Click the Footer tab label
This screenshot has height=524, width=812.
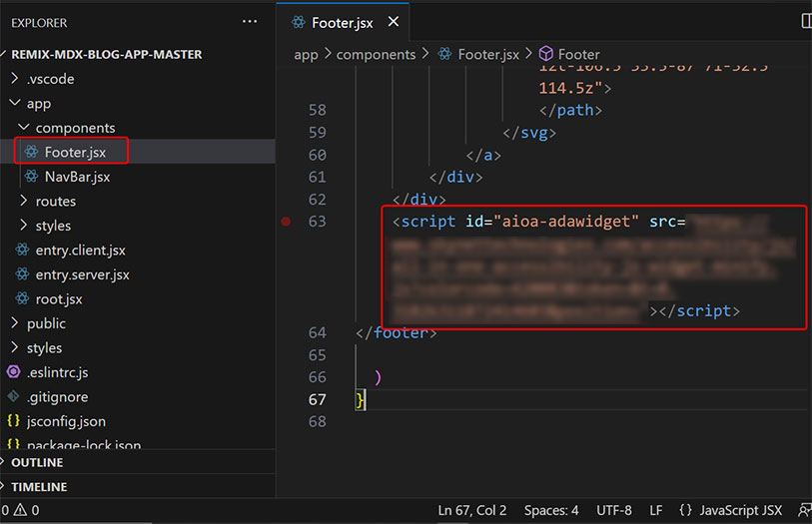click(x=342, y=22)
